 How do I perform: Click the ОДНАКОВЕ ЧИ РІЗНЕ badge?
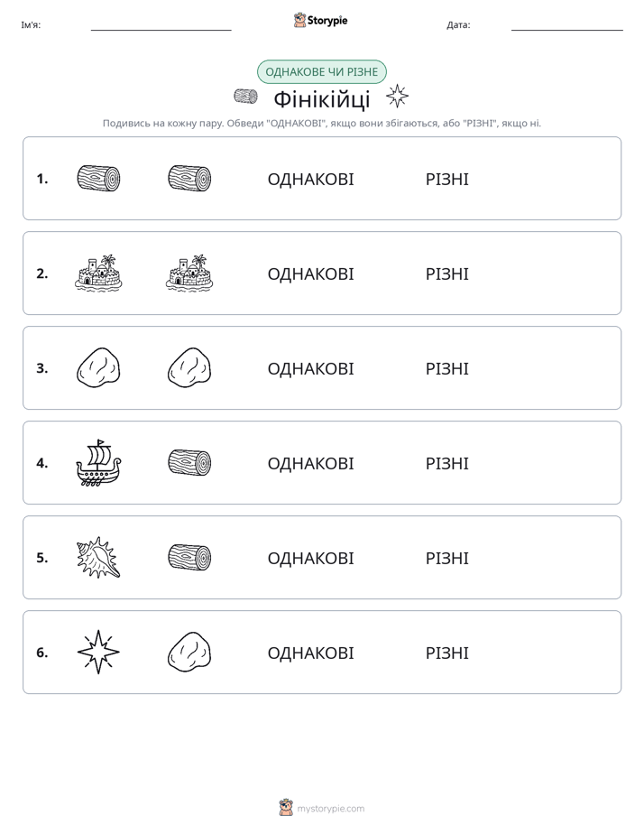tap(322, 72)
